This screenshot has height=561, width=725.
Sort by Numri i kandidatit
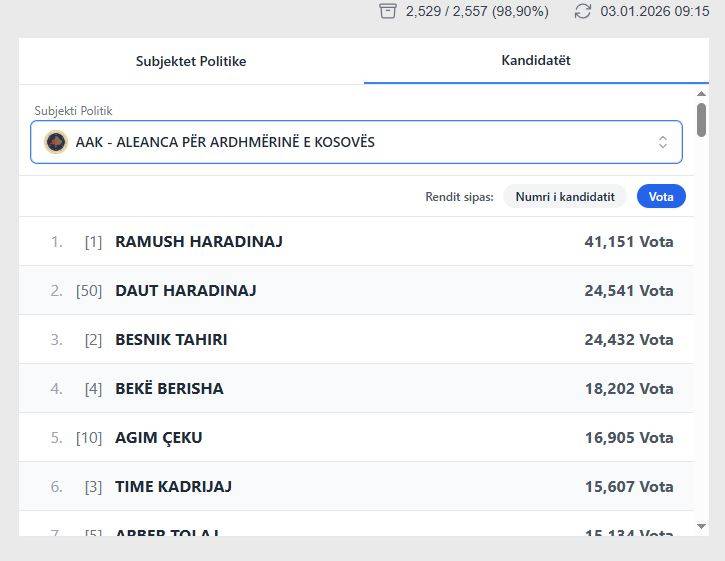(x=564, y=197)
